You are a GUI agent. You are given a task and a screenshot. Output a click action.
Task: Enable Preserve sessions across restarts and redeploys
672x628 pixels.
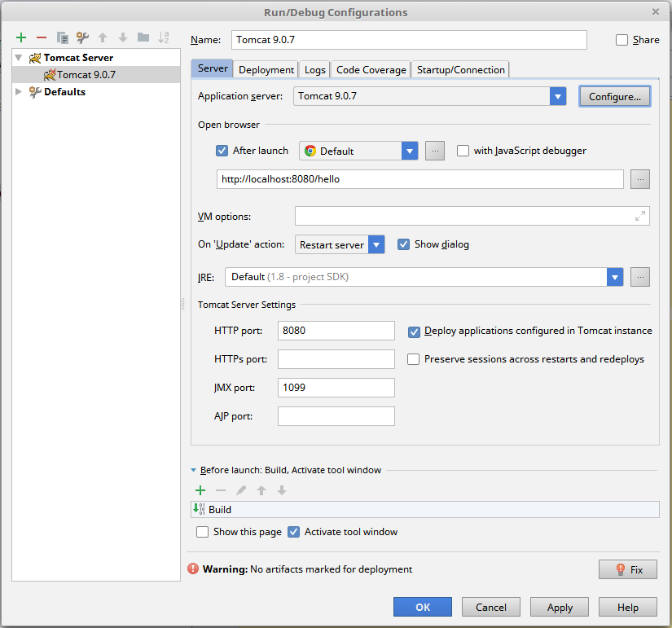(x=413, y=359)
